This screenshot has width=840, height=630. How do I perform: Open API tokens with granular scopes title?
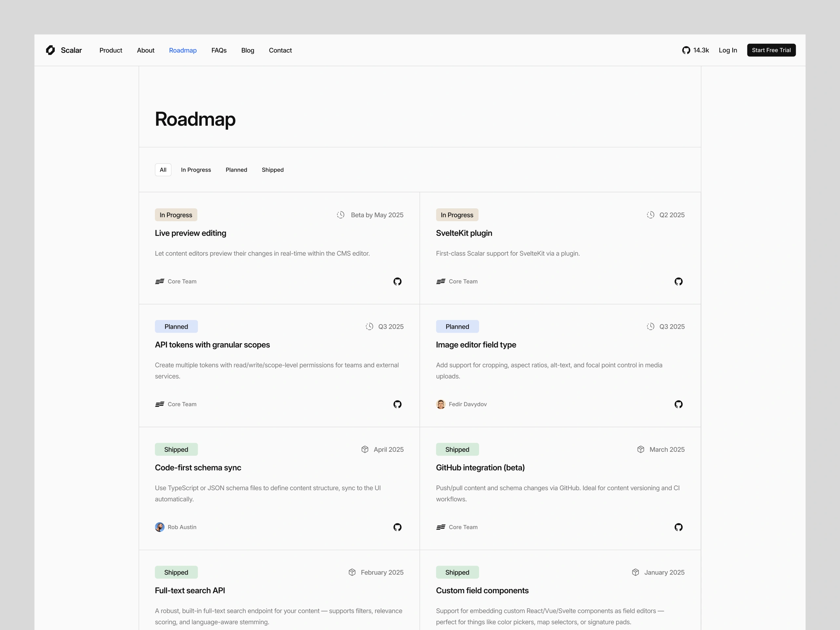[212, 345]
